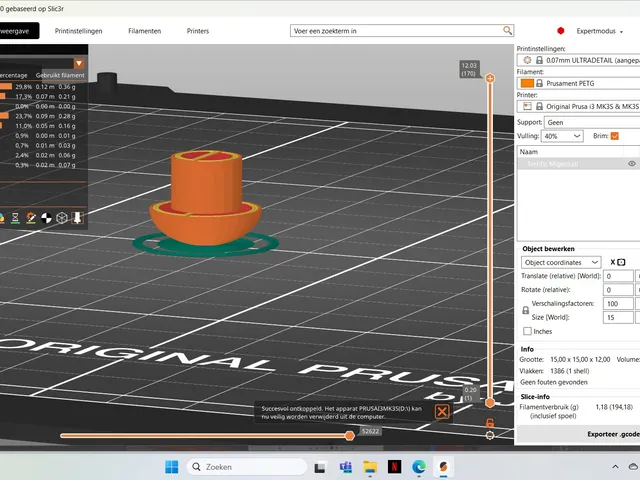640x480 pixels.
Task: Click the print settings cog icon
Action: pyautogui.click(x=527, y=60)
